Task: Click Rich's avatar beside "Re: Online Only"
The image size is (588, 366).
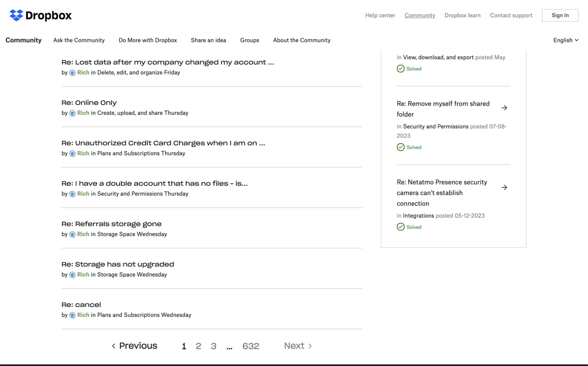Action: pos(72,113)
